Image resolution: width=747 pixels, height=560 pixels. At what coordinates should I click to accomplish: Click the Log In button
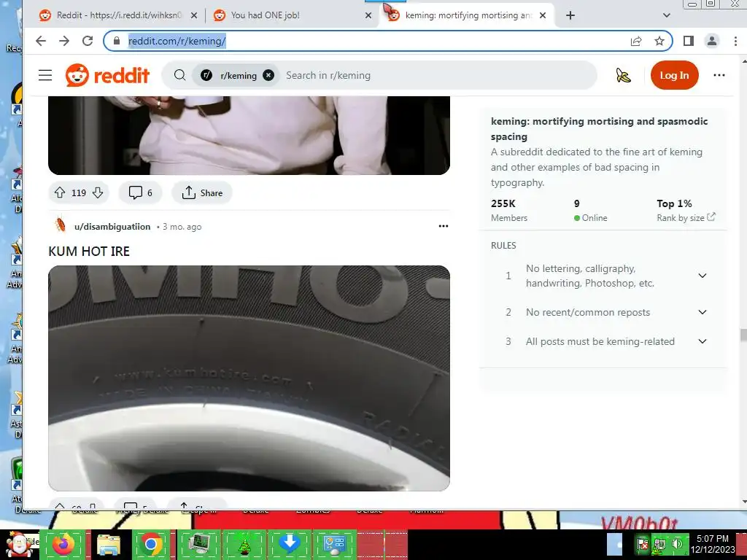674,75
